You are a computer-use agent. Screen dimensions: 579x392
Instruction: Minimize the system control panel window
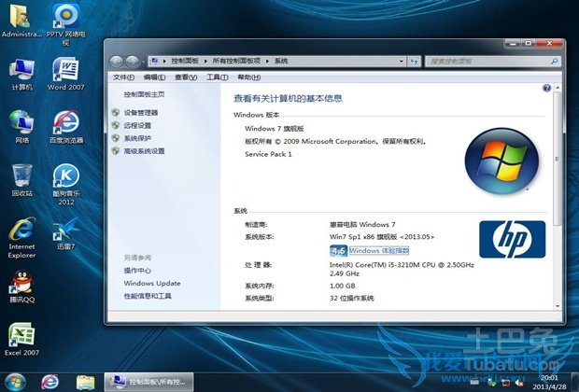tap(513, 44)
